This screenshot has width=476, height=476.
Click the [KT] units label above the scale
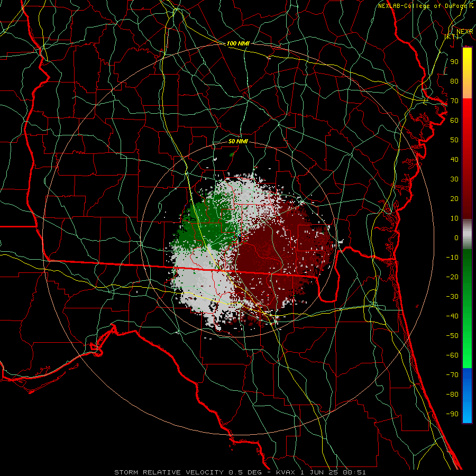click(x=452, y=36)
